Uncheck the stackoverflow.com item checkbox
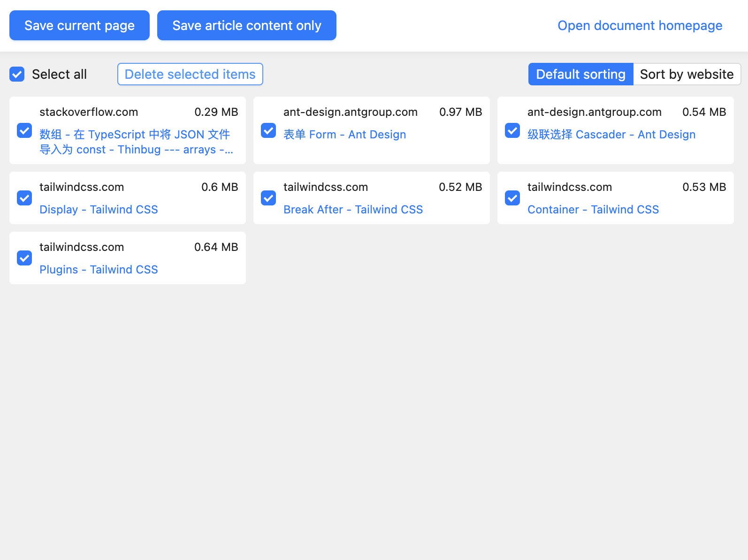Viewport: 748px width, 560px height. pos(24,130)
